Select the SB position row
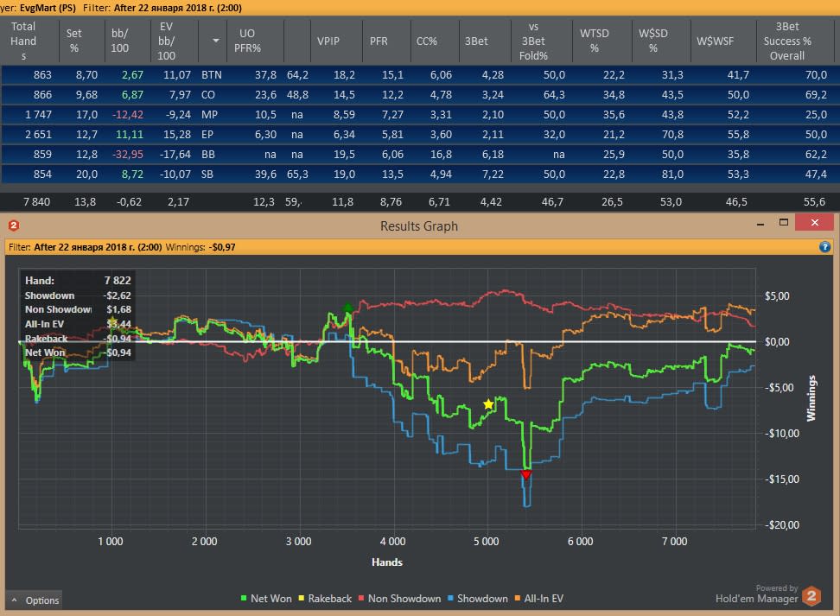 420,175
